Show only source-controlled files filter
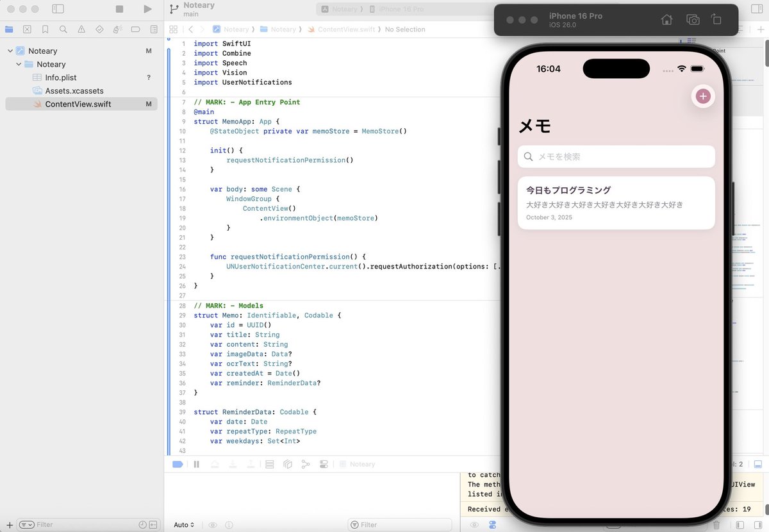This screenshot has height=532, width=769. [x=153, y=524]
